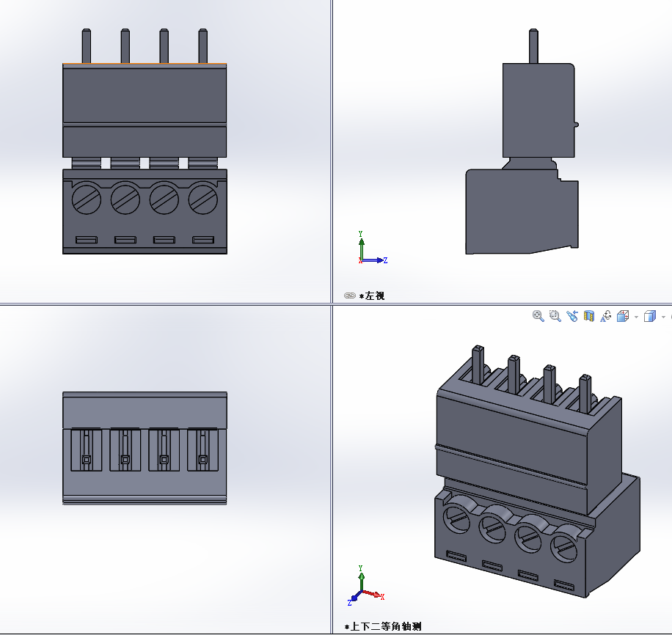Click the leftmost screw head in front view
This screenshot has height=635, width=672.
click(87, 198)
